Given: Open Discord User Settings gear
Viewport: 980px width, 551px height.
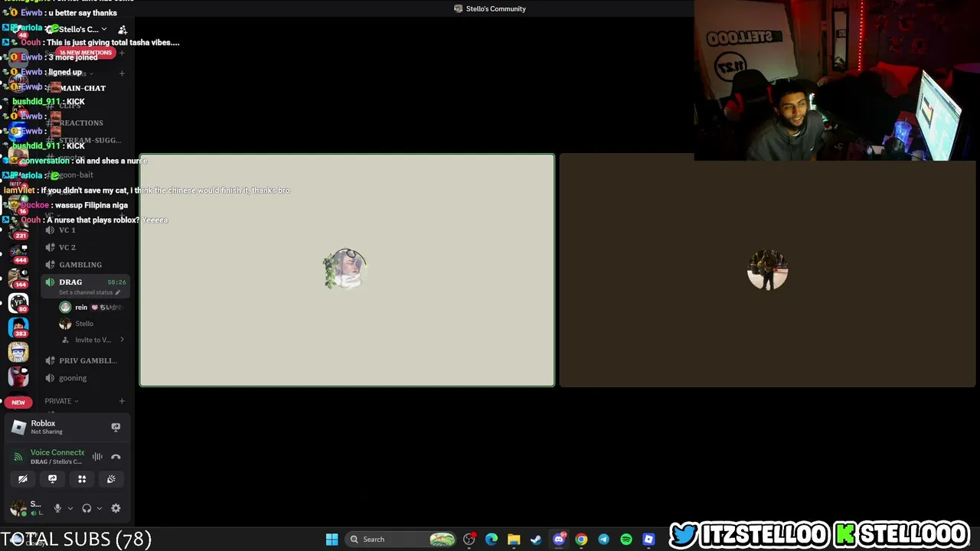Looking at the screenshot, I should [116, 508].
